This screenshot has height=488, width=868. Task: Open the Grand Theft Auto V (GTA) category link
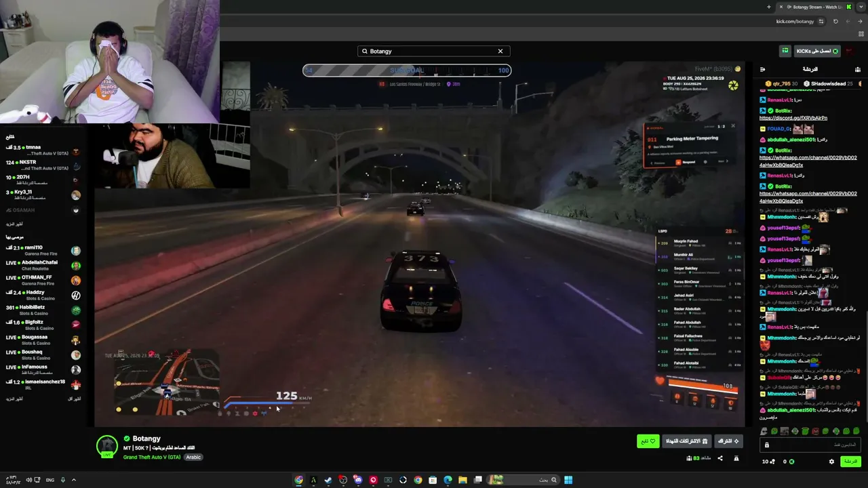click(152, 457)
